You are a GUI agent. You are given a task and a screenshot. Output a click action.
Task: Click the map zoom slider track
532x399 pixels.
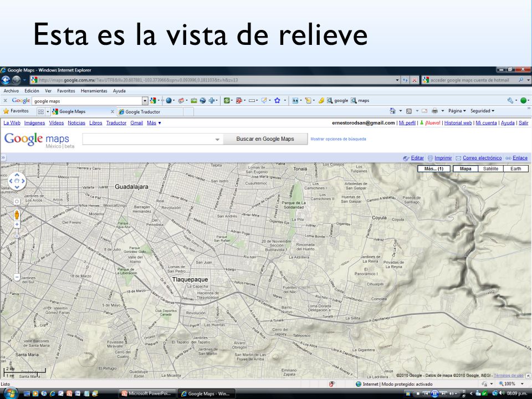point(17,251)
